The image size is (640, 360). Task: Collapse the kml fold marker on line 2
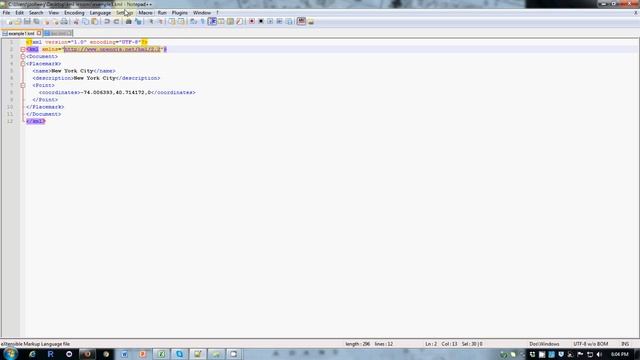[23, 49]
